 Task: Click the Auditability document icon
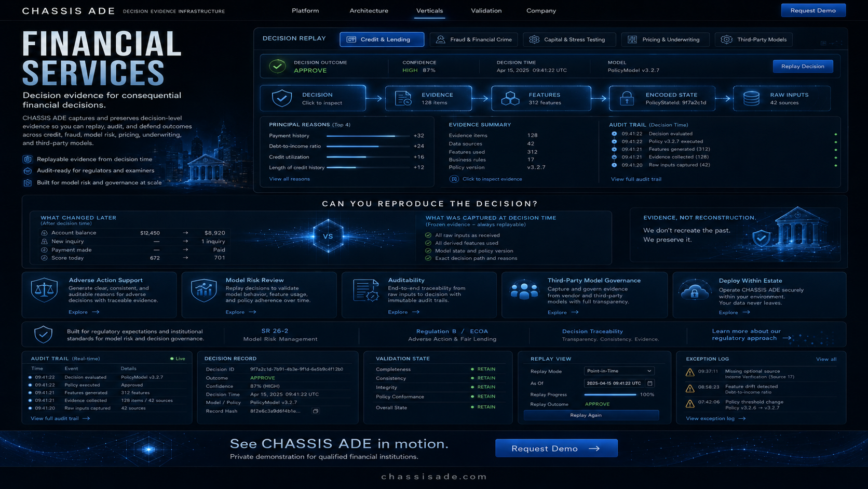(x=366, y=290)
